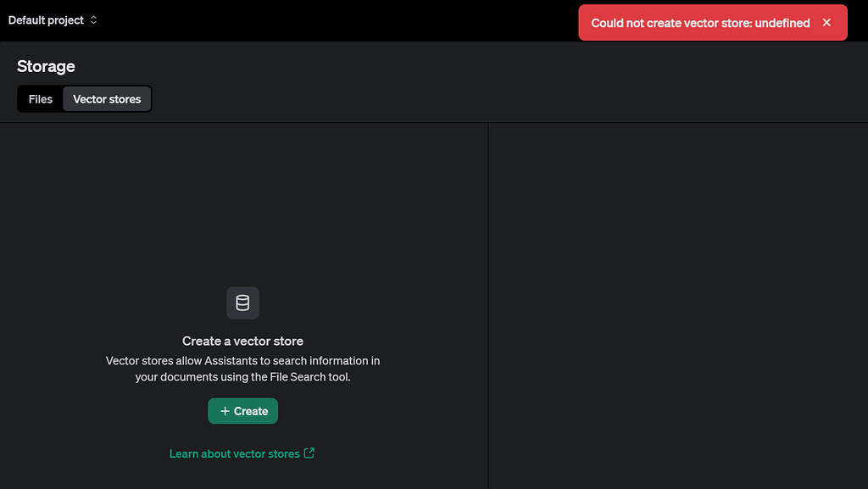
Task: Switch to the Files tab
Action: 41,99
